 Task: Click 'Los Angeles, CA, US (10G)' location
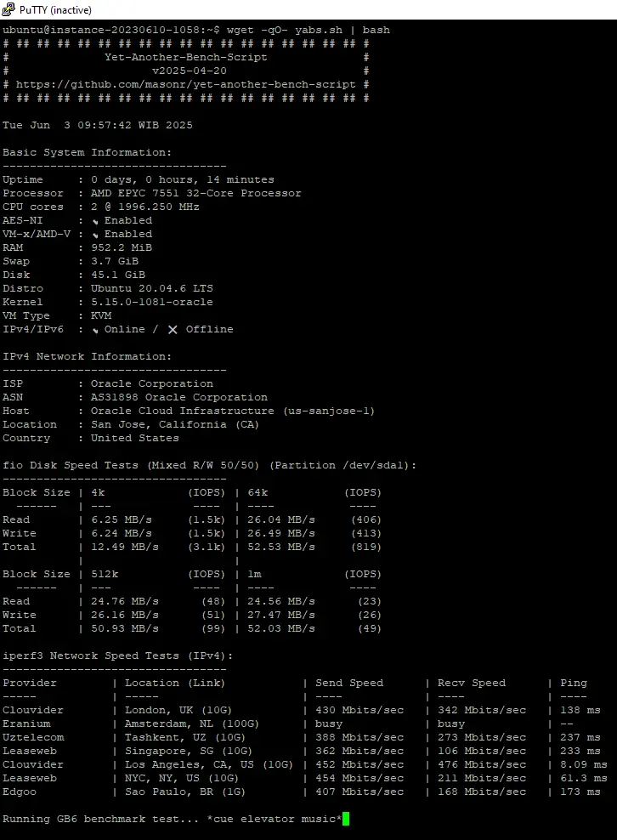[x=209, y=764]
